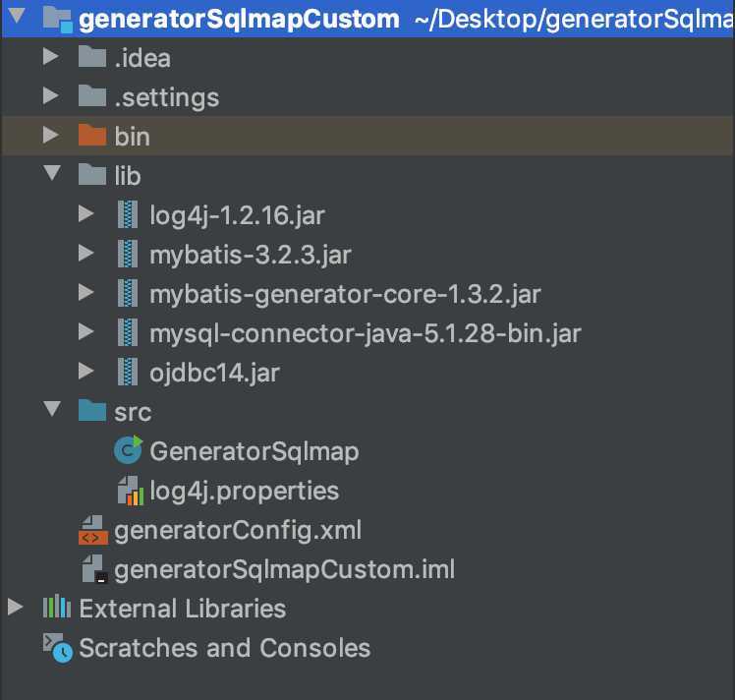Collapse the src folder arrow

pyautogui.click(x=52, y=409)
